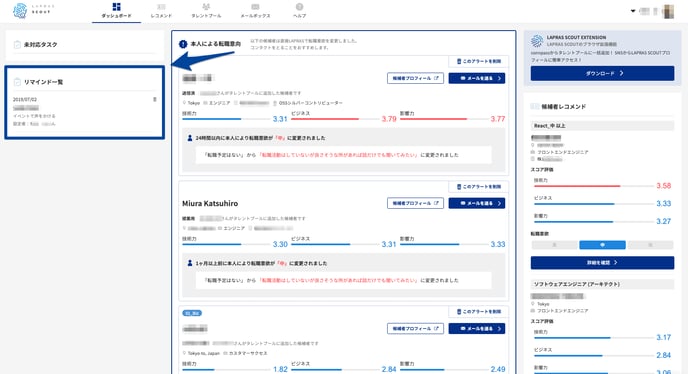Select the left 転職意欲 option
The image size is (688, 374).
[555, 245]
